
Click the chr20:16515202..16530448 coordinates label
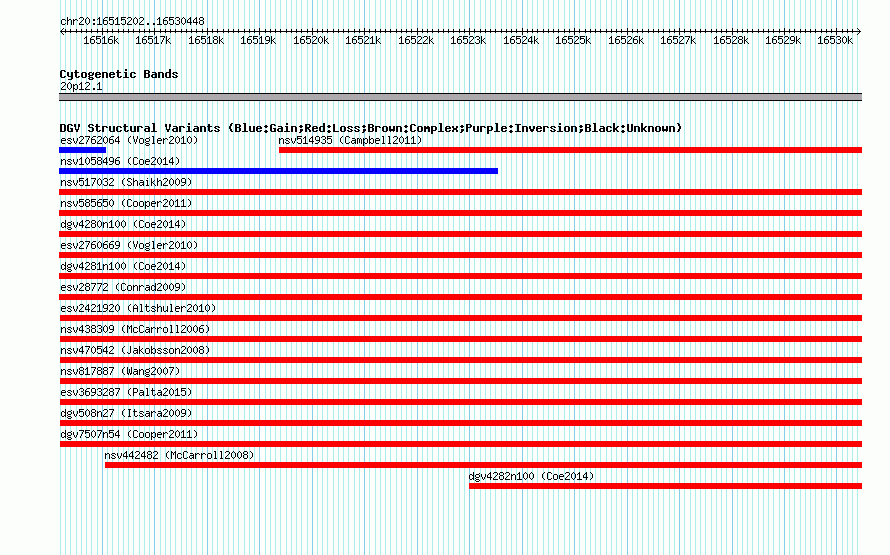pyautogui.click(x=132, y=21)
